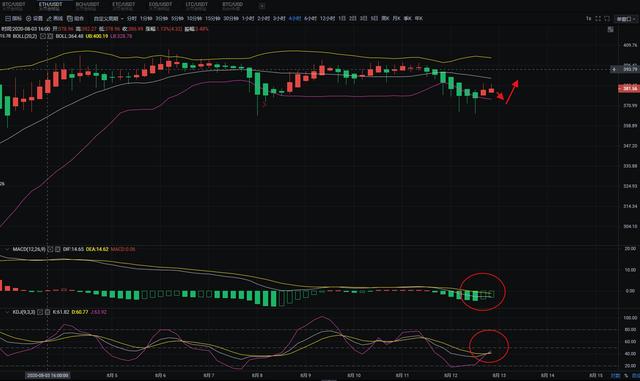Image resolution: width=640 pixels, height=381 pixels.
Task: Click the K:61.82 value in KDJ panel
Action: 61,312
